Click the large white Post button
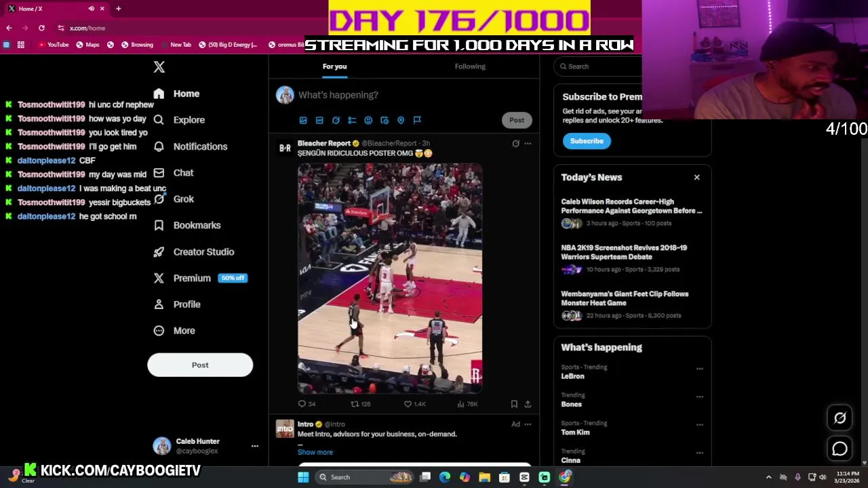 [x=200, y=365]
